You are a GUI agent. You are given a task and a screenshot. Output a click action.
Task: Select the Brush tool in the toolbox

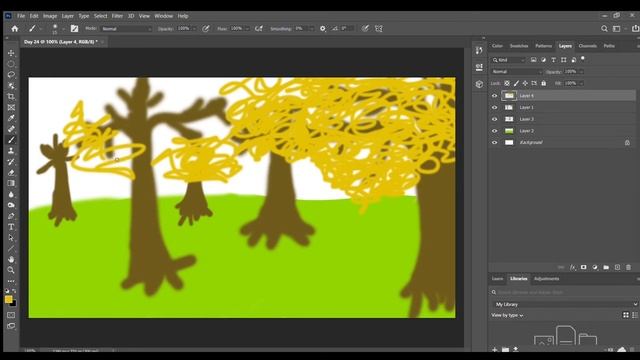pos(11,140)
